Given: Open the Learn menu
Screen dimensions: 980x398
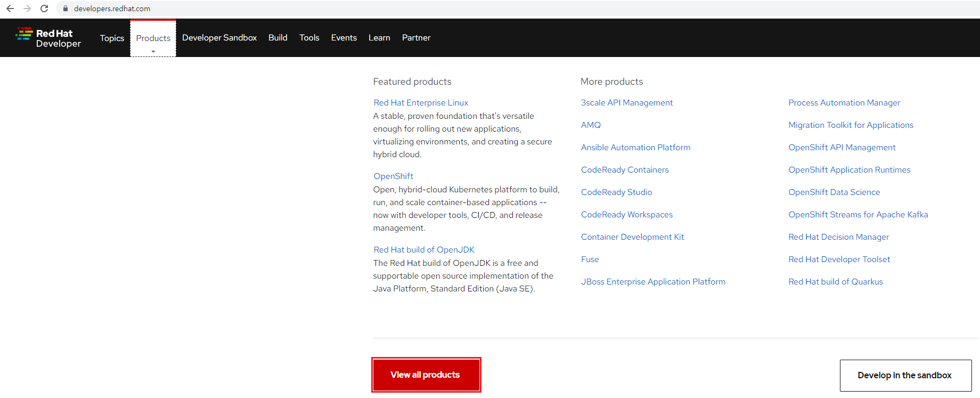Looking at the screenshot, I should click(379, 38).
